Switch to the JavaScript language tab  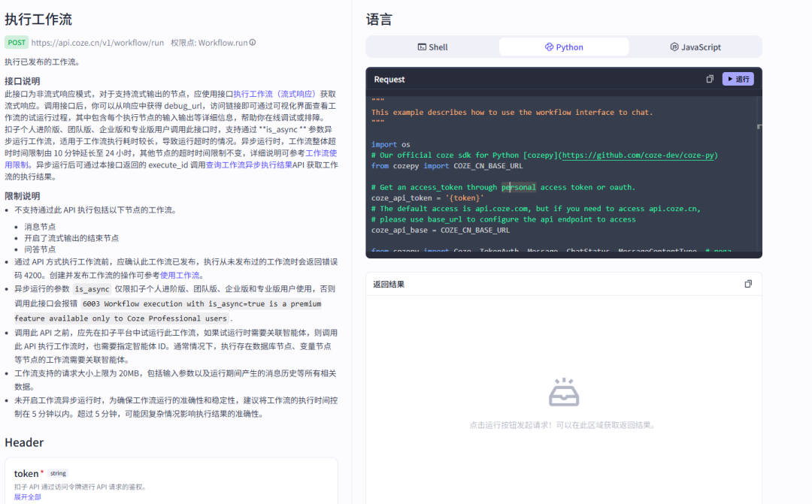[x=695, y=47]
